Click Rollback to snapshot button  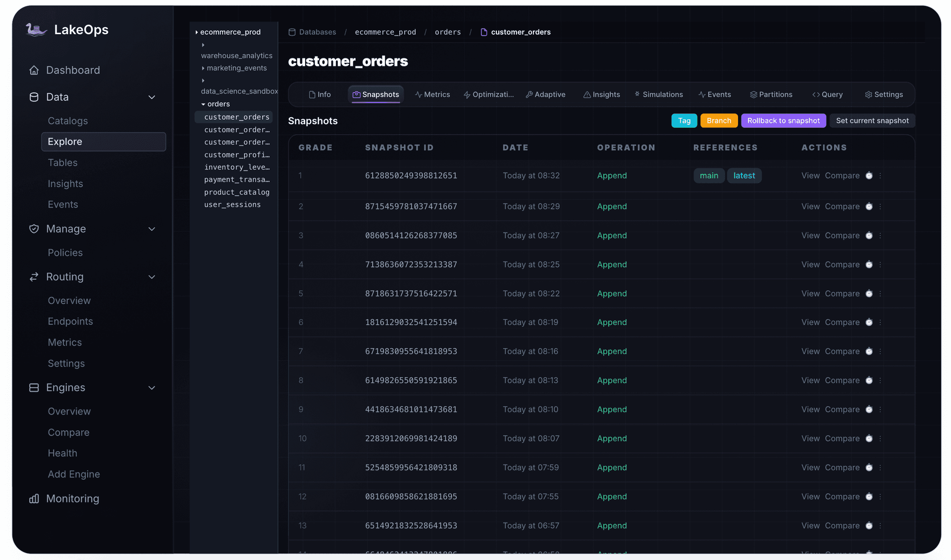click(x=784, y=121)
